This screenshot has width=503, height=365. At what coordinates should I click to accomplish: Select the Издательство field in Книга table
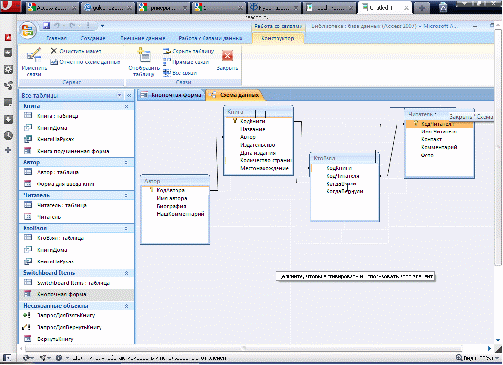pos(258,145)
